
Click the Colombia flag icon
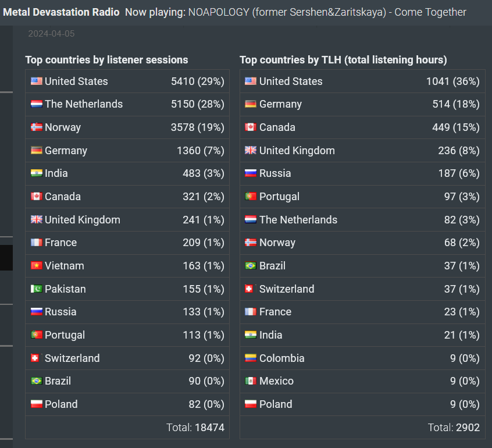pos(251,358)
